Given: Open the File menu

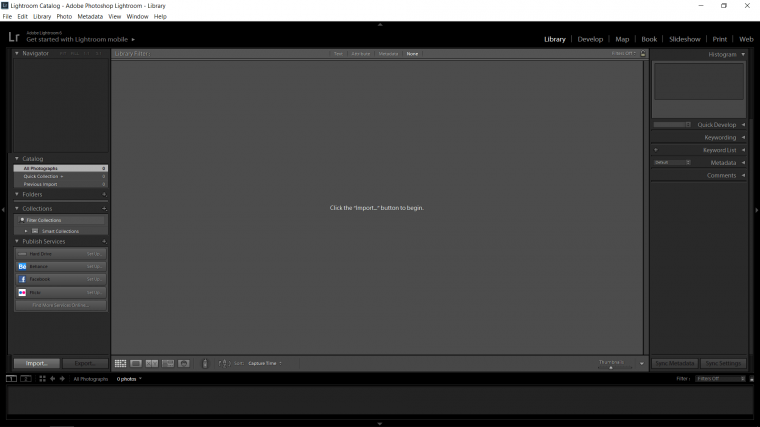Looking at the screenshot, I should 7,16.
